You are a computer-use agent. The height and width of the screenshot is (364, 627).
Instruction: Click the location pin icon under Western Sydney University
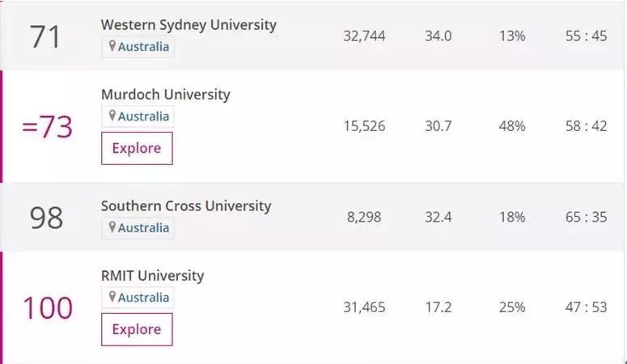(x=112, y=46)
